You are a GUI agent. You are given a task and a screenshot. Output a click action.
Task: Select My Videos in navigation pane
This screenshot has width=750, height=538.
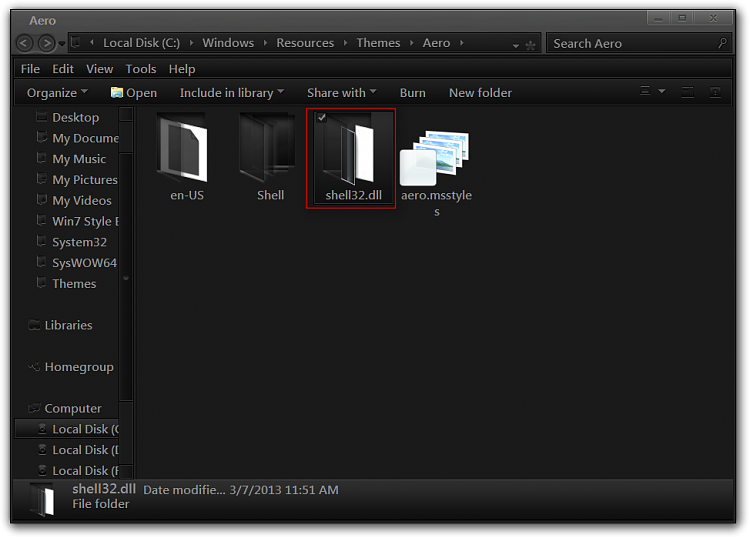click(x=82, y=201)
